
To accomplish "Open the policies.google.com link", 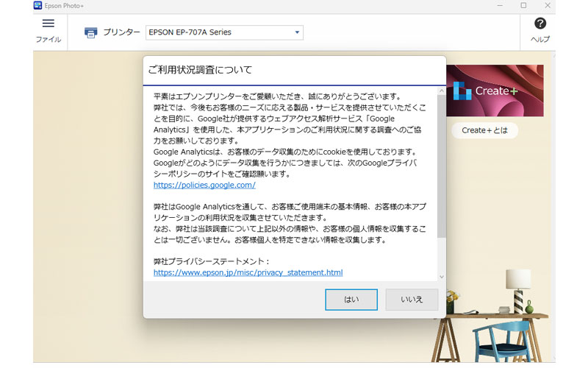I will [204, 185].
